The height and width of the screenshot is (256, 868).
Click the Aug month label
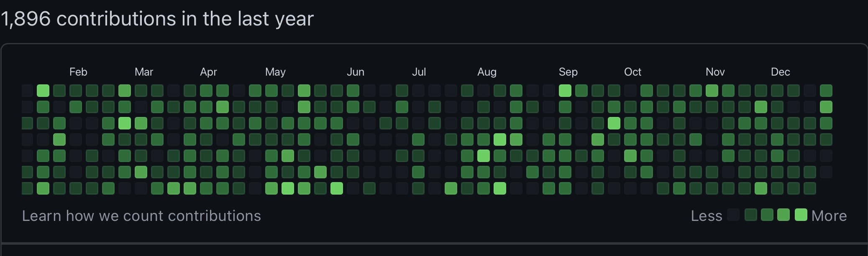click(x=487, y=72)
